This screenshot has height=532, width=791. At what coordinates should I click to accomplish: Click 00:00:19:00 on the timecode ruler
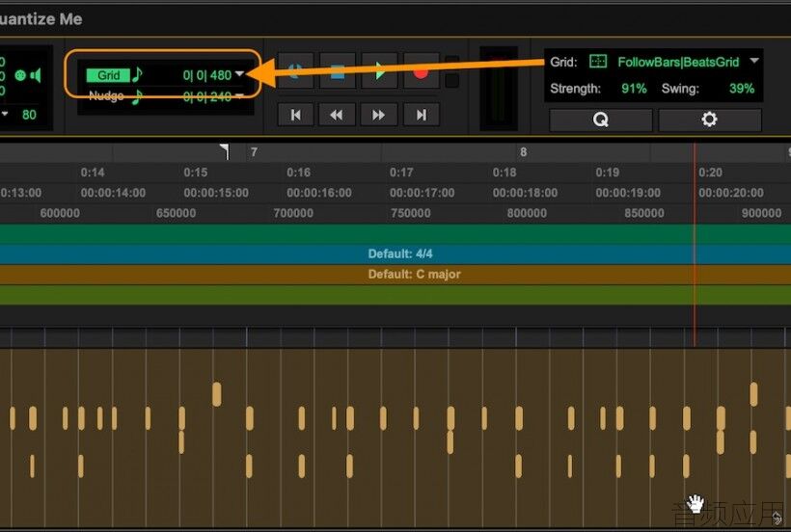coord(628,193)
